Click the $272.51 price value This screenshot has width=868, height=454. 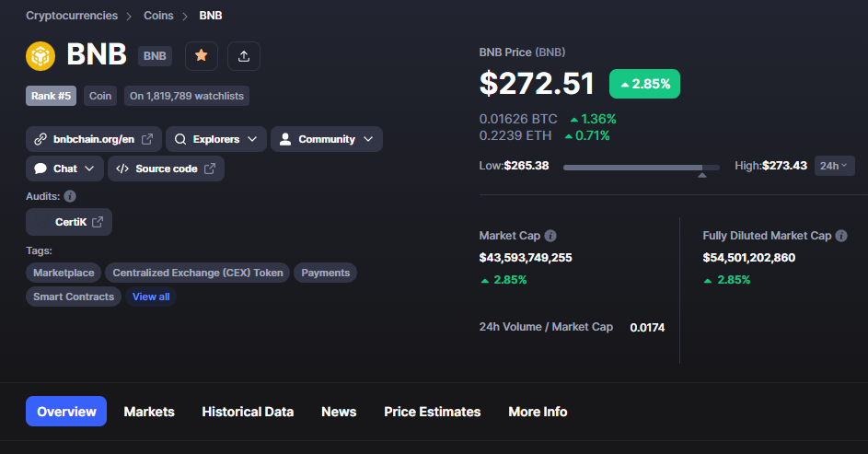click(x=537, y=84)
